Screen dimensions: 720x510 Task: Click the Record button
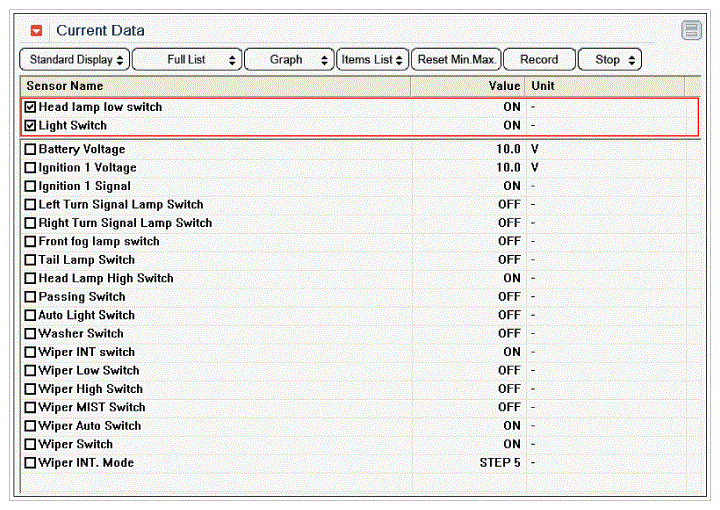click(x=539, y=60)
